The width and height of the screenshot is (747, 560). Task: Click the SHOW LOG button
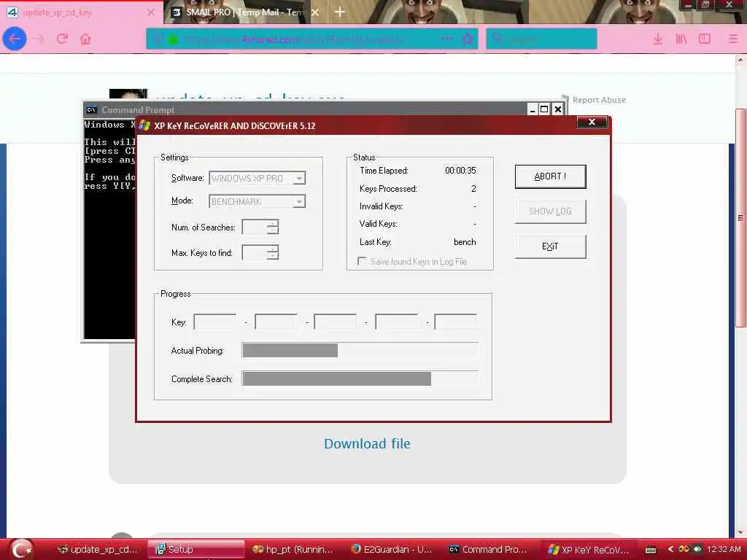click(550, 211)
